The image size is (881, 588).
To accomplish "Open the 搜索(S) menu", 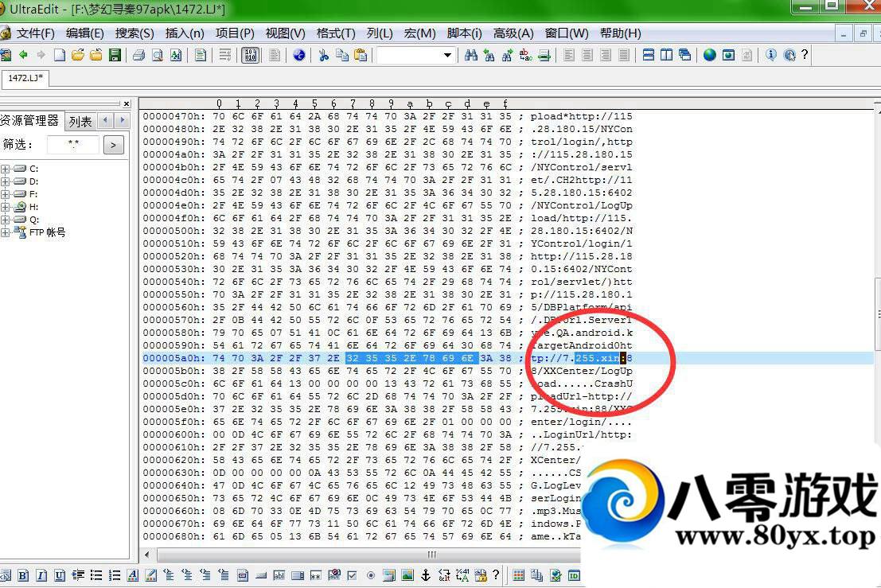I will click(x=134, y=33).
